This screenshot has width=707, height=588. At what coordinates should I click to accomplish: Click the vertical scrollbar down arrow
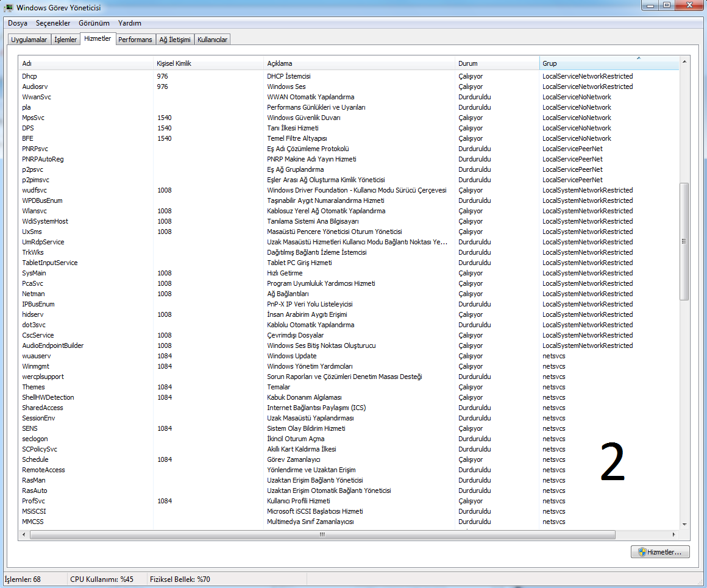[684, 525]
